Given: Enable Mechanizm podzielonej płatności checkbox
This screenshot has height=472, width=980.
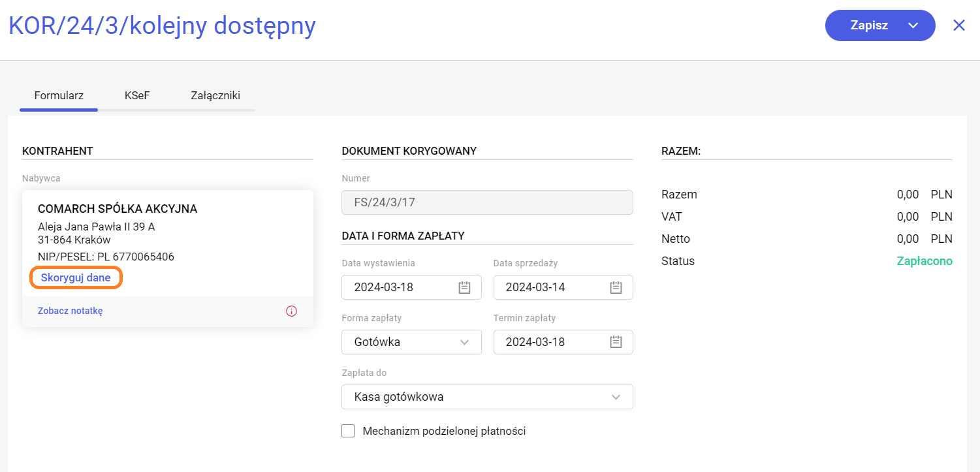Looking at the screenshot, I should [x=348, y=431].
